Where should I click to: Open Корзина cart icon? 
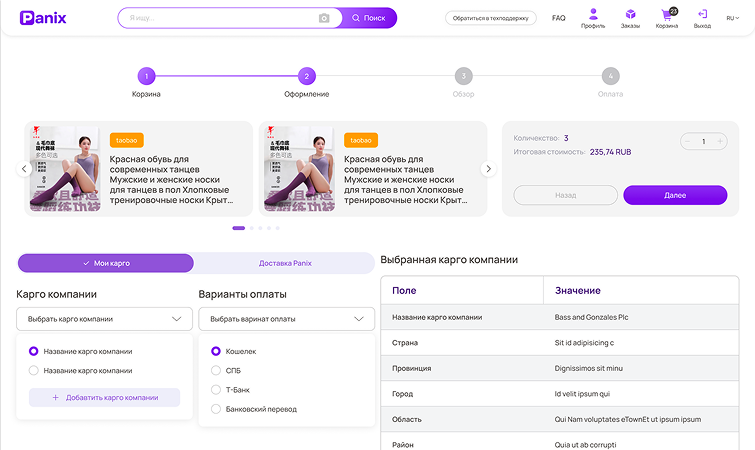click(x=667, y=18)
